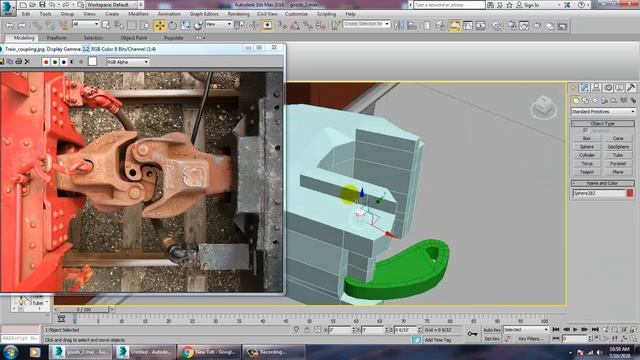Collapse the Name and Color rollout

click(602, 183)
